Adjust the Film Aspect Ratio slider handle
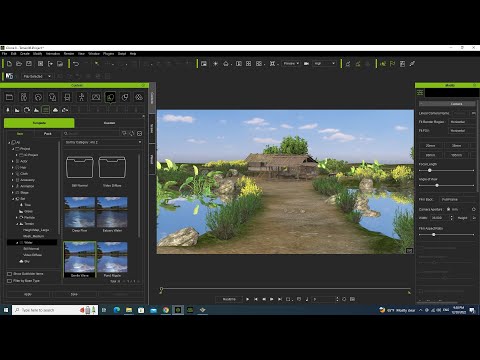This screenshot has width=480, height=360. click(x=434, y=235)
